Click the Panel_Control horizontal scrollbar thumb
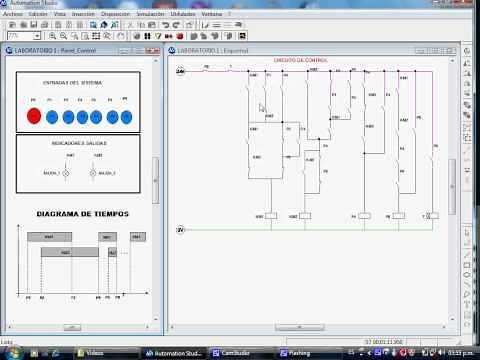Viewport: 480px width, 360px height. 72,327
